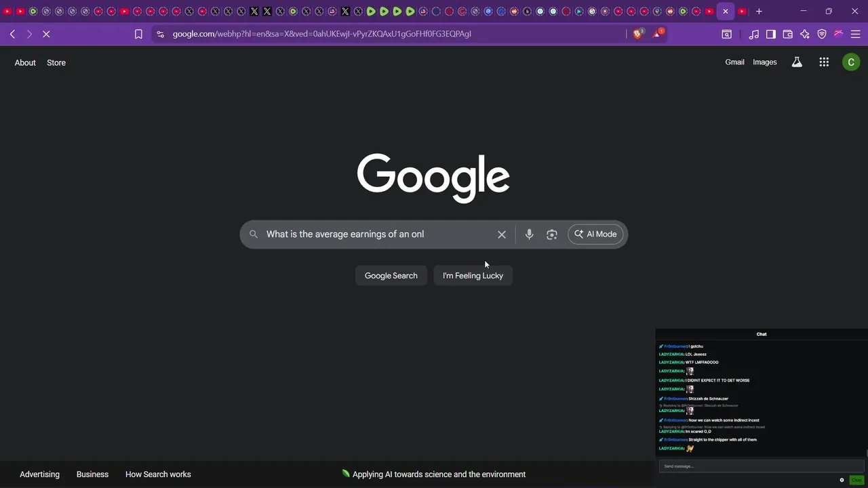Toggle the browser sidebar panel icon
This screenshot has width=868, height=488.
(x=771, y=34)
